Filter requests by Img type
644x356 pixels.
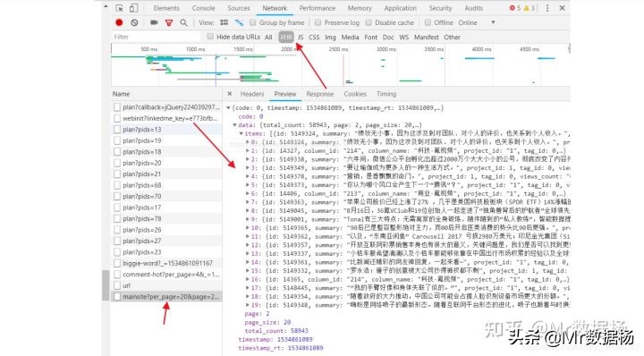click(x=330, y=37)
